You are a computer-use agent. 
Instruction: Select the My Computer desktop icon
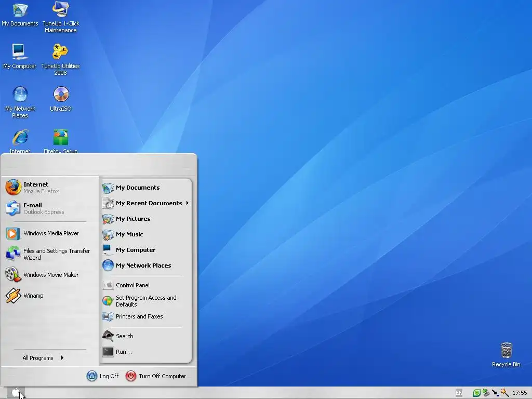pyautogui.click(x=20, y=56)
